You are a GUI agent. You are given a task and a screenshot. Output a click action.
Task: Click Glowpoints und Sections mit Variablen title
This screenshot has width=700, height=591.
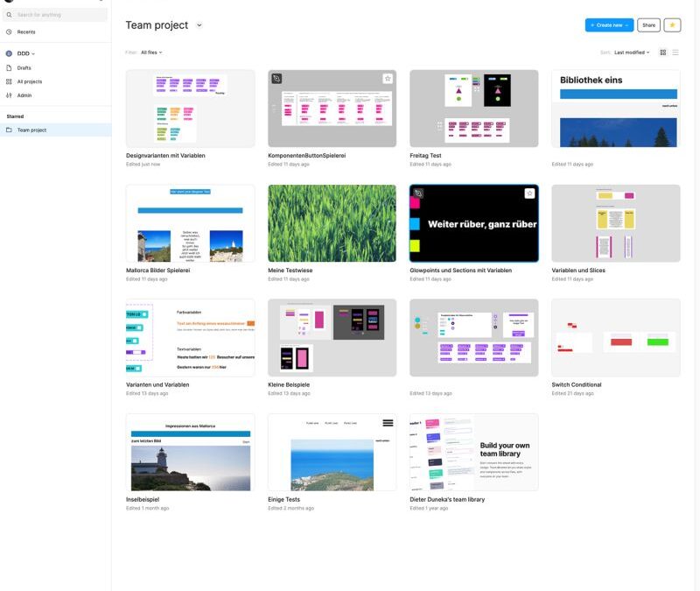(x=461, y=271)
